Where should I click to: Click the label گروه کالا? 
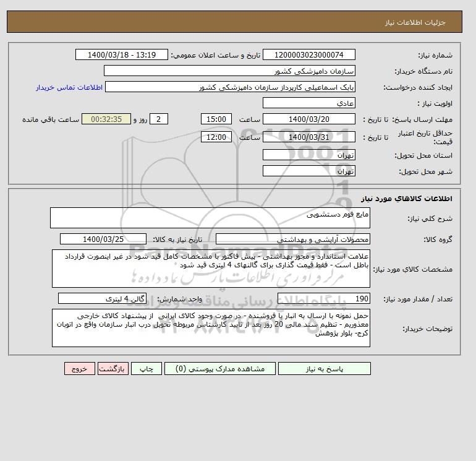coord(438,239)
